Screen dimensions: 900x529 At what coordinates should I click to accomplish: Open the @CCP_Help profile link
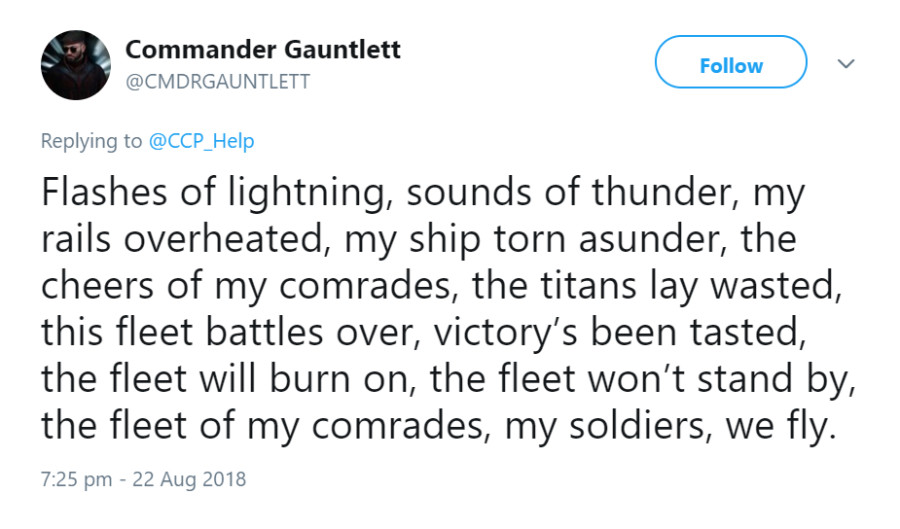pos(201,141)
